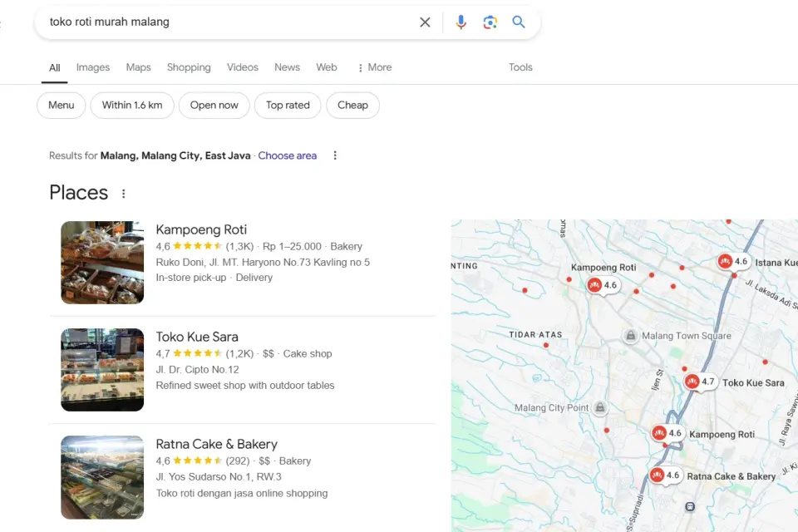The height and width of the screenshot is (532, 798).
Task: Switch to Images tab
Action: click(x=92, y=67)
